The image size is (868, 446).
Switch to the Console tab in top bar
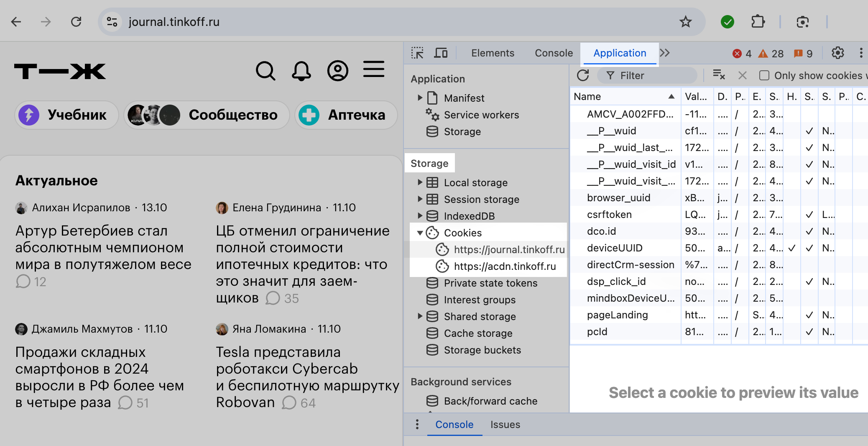click(x=554, y=53)
